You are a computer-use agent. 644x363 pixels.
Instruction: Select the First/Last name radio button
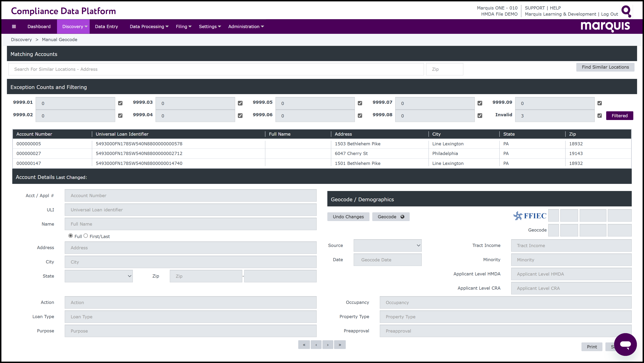click(86, 236)
